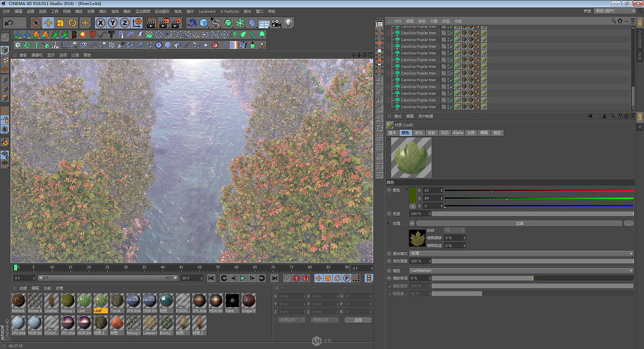This screenshot has width=644, height=349.
Task: Open the Laubwerk menu
Action: click(207, 11)
